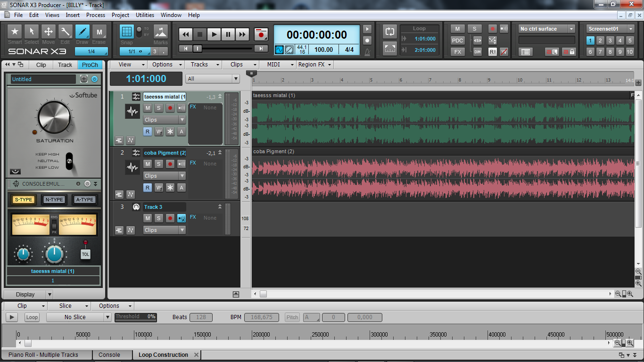Viewport: 644px width, 362px height.
Task: Open the control surface properties icon
Action: (x=526, y=51)
